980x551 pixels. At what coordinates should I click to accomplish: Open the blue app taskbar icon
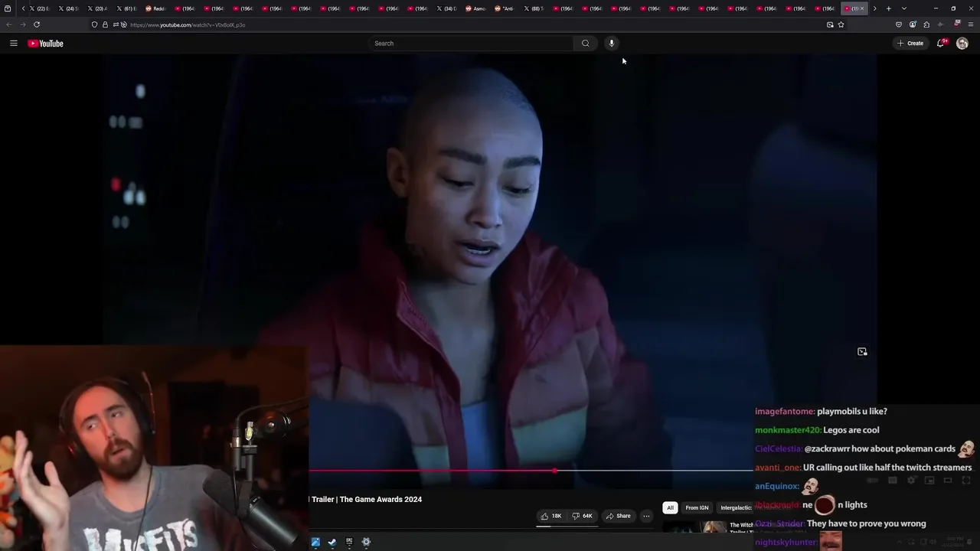click(315, 542)
